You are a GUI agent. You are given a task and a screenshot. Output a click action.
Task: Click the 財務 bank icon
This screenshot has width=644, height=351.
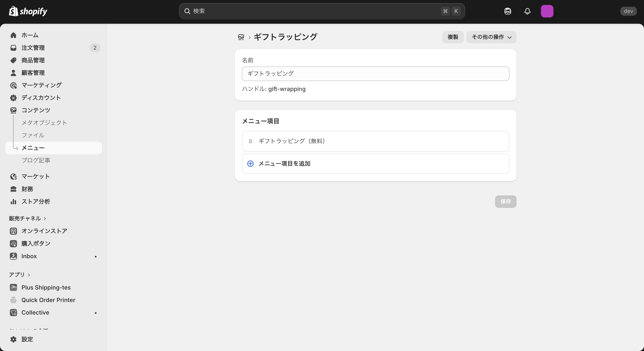13,189
